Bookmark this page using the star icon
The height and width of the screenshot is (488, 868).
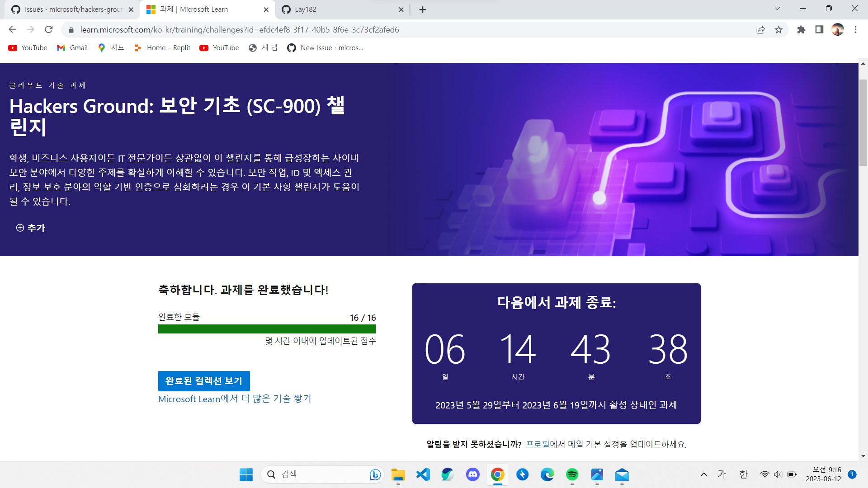(x=779, y=29)
